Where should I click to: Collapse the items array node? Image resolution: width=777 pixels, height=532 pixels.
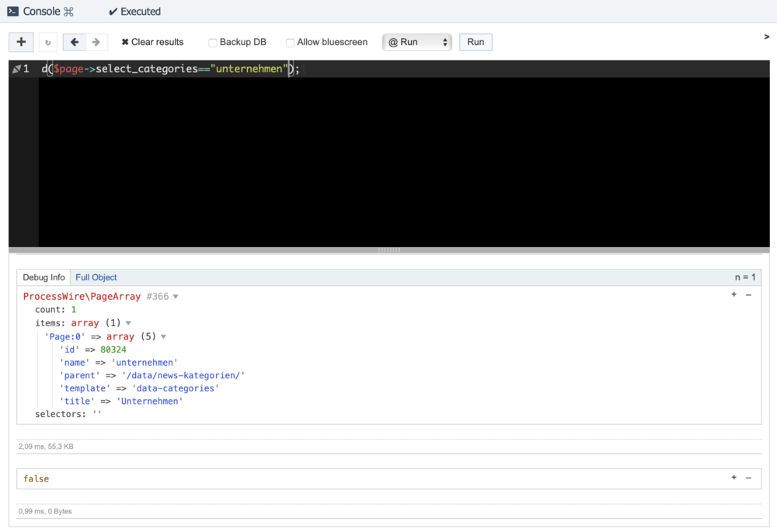point(128,323)
